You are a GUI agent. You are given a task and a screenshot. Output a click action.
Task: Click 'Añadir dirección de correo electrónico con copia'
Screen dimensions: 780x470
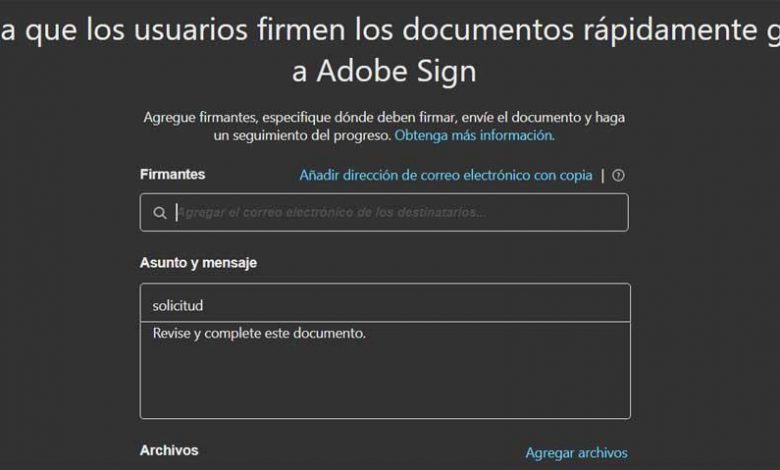pyautogui.click(x=446, y=175)
